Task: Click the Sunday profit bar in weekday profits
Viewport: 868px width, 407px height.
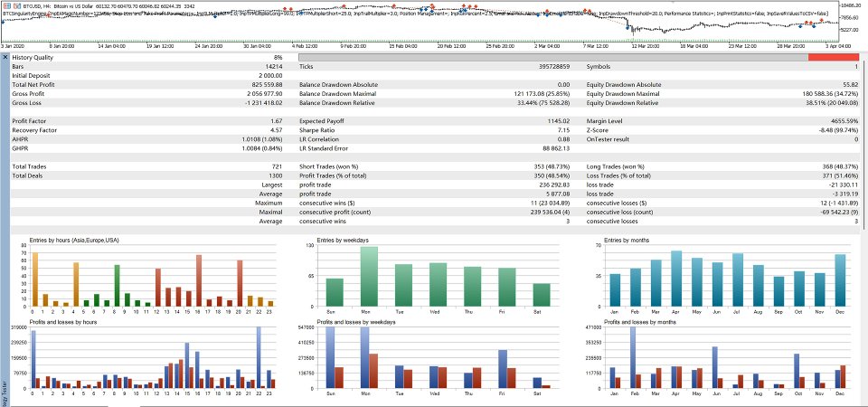Action: pos(330,358)
